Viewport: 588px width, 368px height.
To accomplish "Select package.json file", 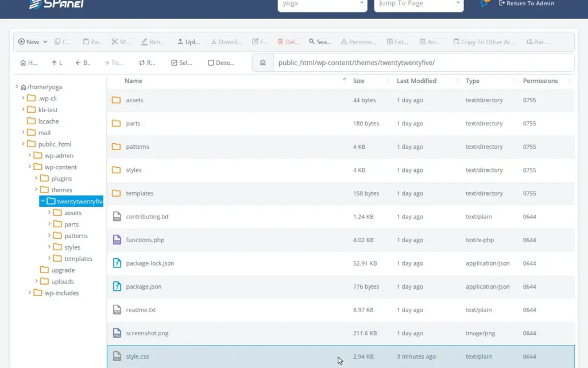I will point(341,286).
